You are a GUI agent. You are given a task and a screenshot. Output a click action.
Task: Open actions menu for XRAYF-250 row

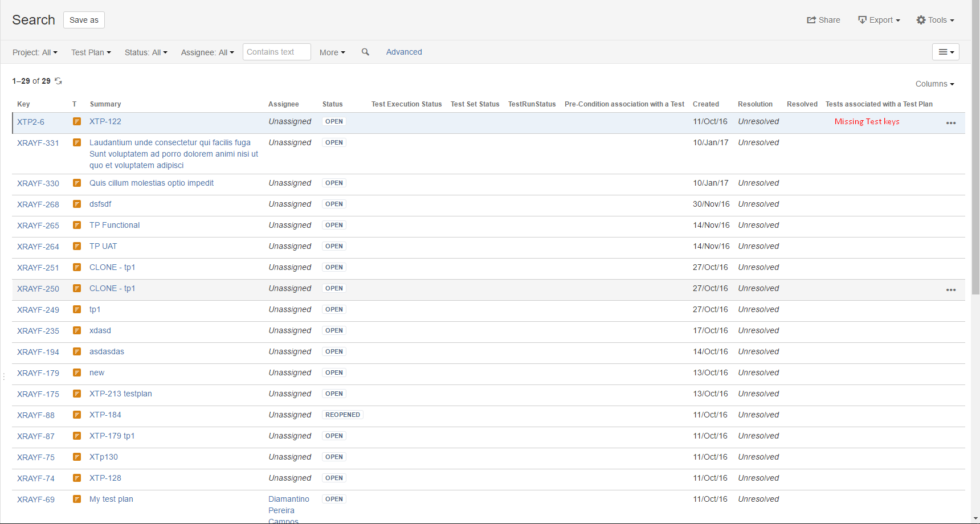click(x=950, y=290)
